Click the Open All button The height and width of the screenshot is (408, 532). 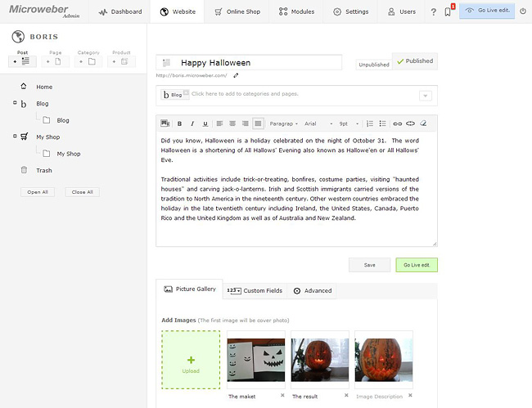(x=38, y=192)
